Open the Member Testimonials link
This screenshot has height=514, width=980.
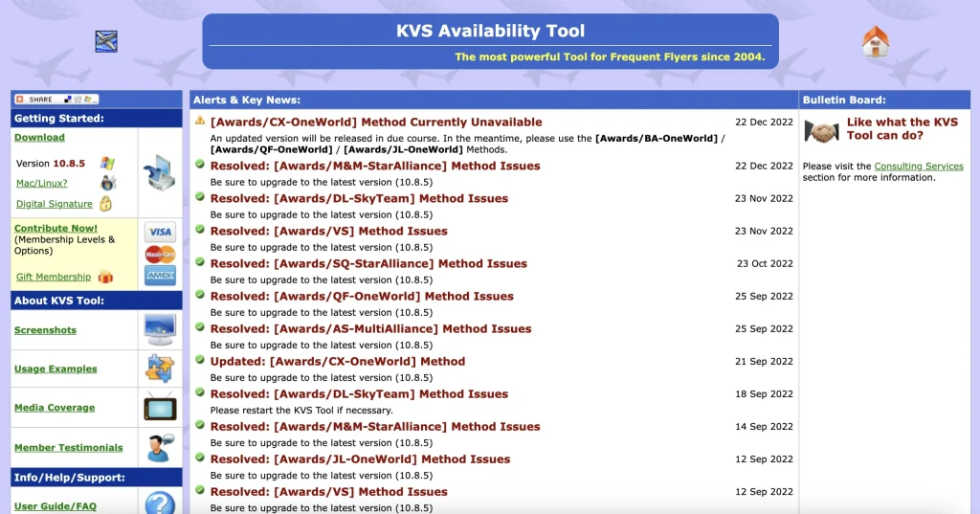69,447
